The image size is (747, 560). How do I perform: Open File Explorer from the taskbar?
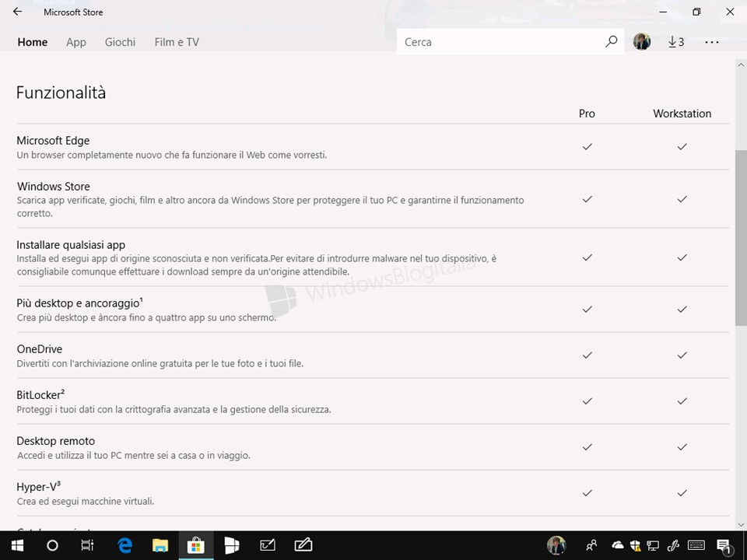[160, 545]
